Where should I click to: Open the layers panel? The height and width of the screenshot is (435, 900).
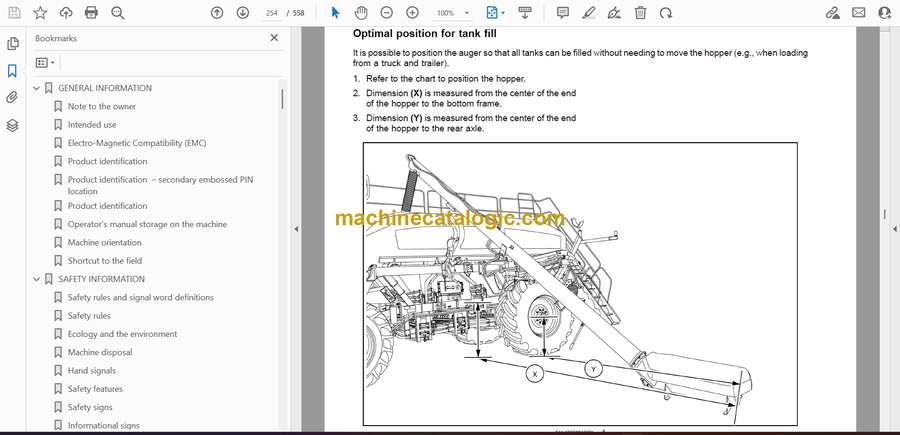pyautogui.click(x=13, y=125)
